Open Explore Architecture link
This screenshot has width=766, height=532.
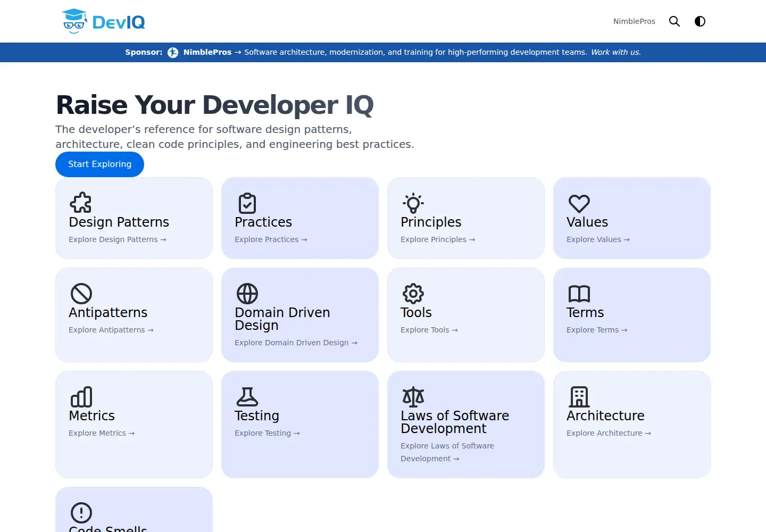(x=609, y=433)
